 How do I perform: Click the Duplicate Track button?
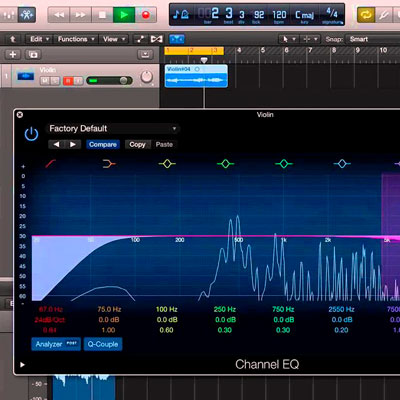click(33, 54)
